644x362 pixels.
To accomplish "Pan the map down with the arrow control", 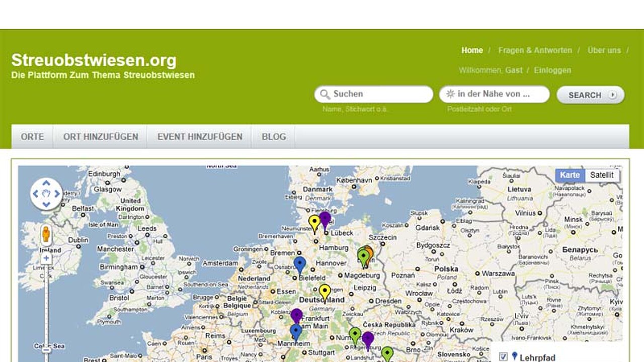I will [46, 204].
